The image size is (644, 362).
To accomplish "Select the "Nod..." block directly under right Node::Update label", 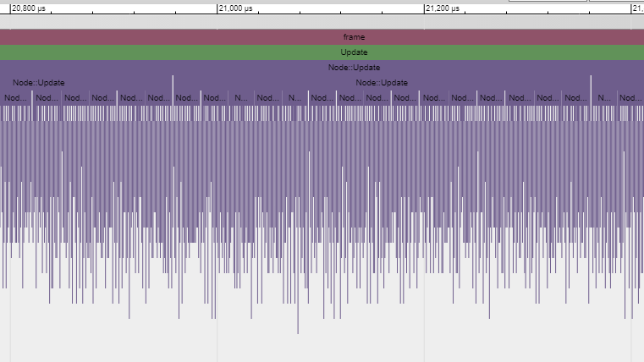I will point(377,98).
